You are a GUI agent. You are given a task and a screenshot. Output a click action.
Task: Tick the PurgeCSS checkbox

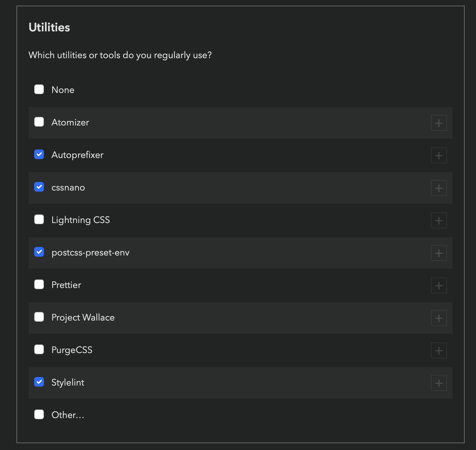pos(39,349)
